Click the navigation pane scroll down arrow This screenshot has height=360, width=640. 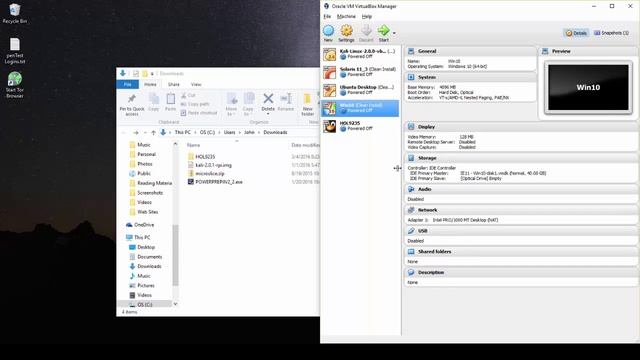coord(176,304)
